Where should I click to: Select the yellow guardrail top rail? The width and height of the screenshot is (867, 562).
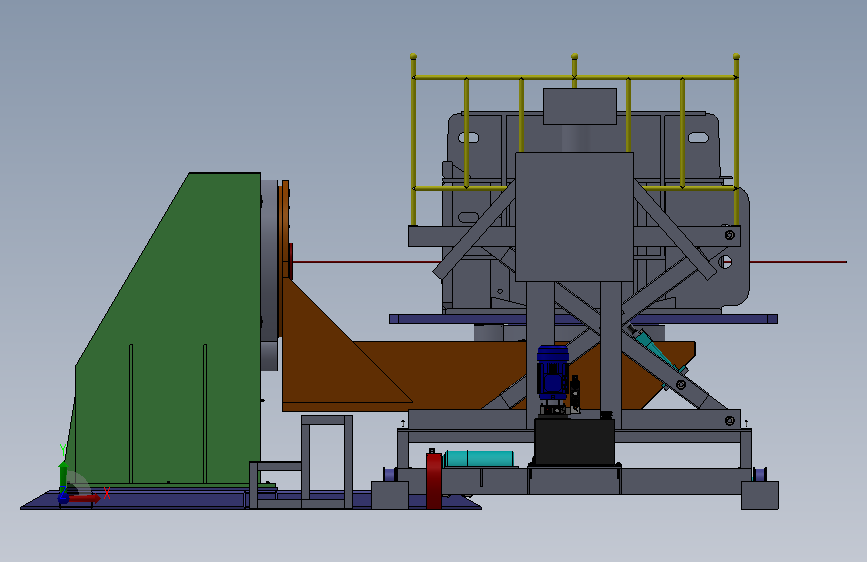coord(575,77)
